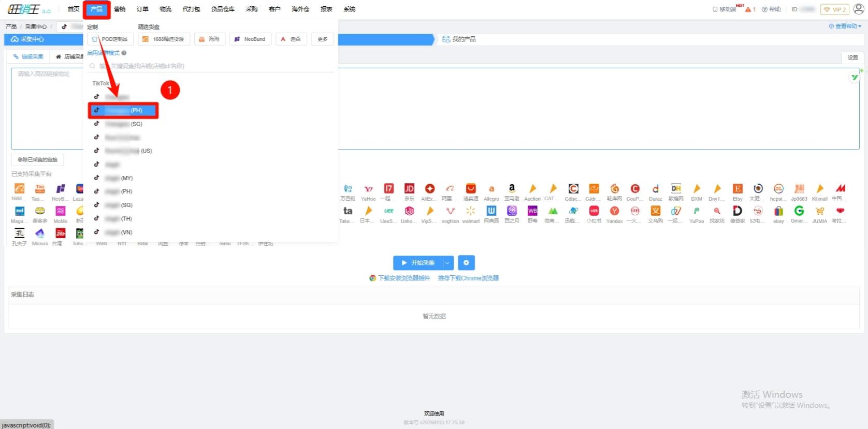868x429 pixels.
Task: Open the 订单 menu
Action: [x=142, y=9]
